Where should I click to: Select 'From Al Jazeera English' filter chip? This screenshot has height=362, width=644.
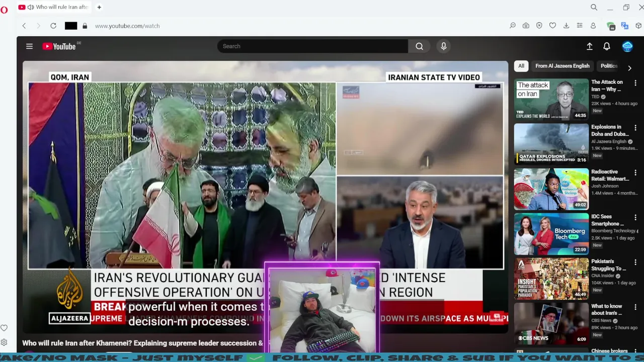pos(562,66)
